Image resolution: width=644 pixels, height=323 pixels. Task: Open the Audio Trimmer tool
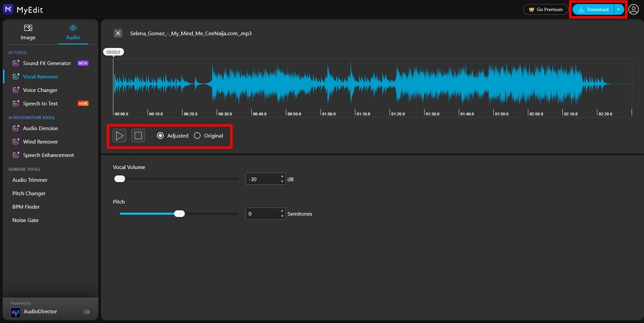tap(30, 180)
